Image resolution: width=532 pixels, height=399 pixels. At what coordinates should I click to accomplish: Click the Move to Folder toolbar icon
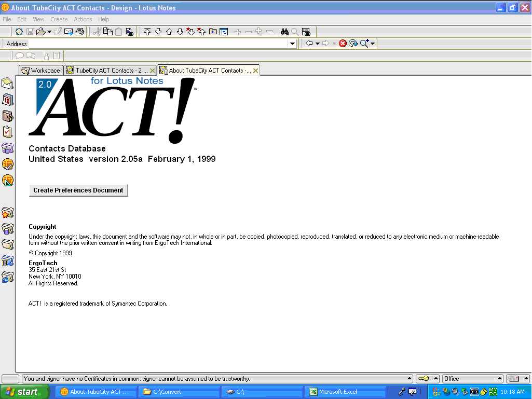(x=213, y=32)
